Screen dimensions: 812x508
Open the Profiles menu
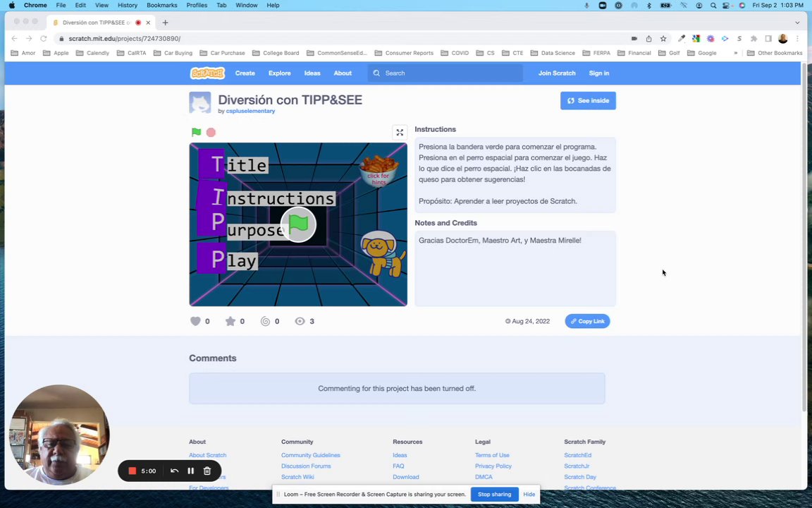click(197, 5)
